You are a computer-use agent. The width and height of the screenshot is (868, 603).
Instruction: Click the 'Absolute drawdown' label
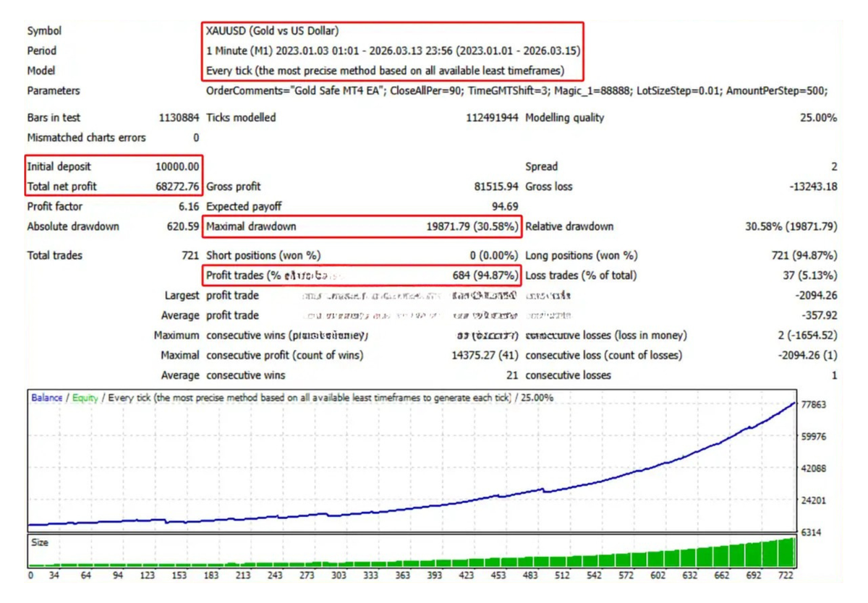click(73, 226)
